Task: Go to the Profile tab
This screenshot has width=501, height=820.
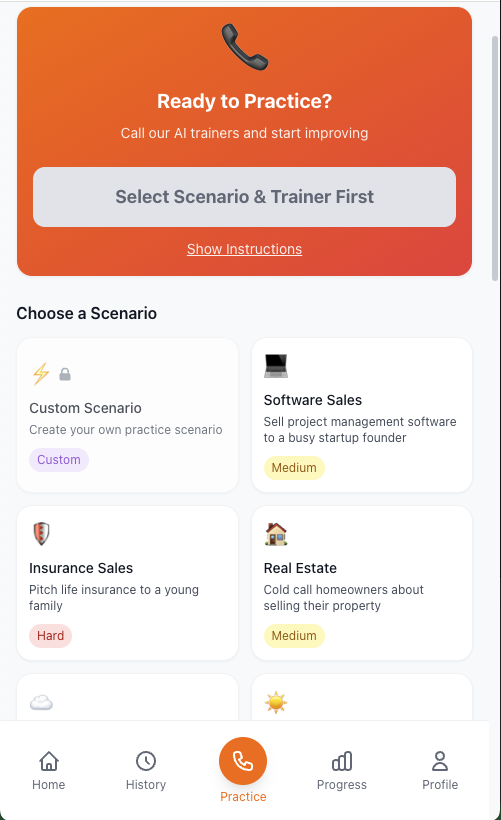Action: pos(440,771)
